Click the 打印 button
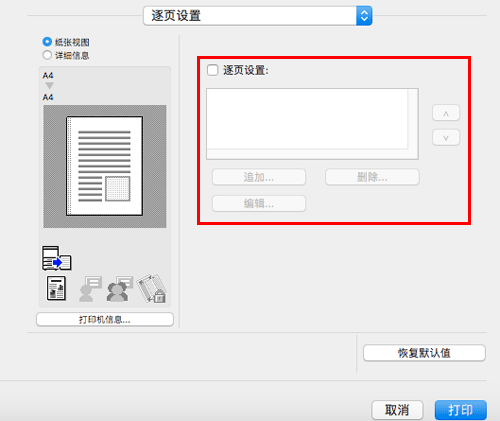Image resolution: width=500 pixels, height=421 pixels. [x=461, y=410]
